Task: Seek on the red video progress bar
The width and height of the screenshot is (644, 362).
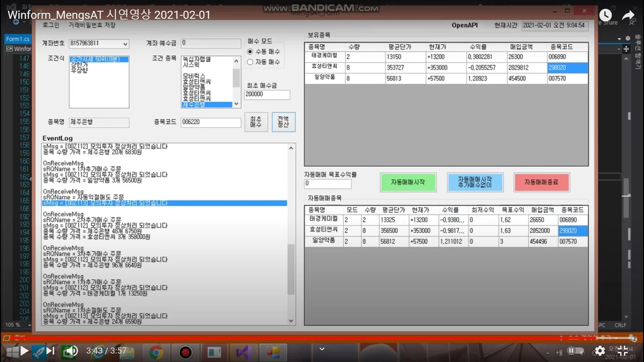Action: 322,338
